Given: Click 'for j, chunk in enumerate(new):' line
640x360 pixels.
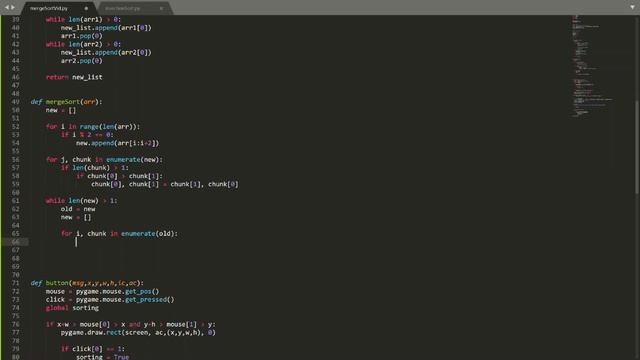Looking at the screenshot, I should [x=104, y=159].
